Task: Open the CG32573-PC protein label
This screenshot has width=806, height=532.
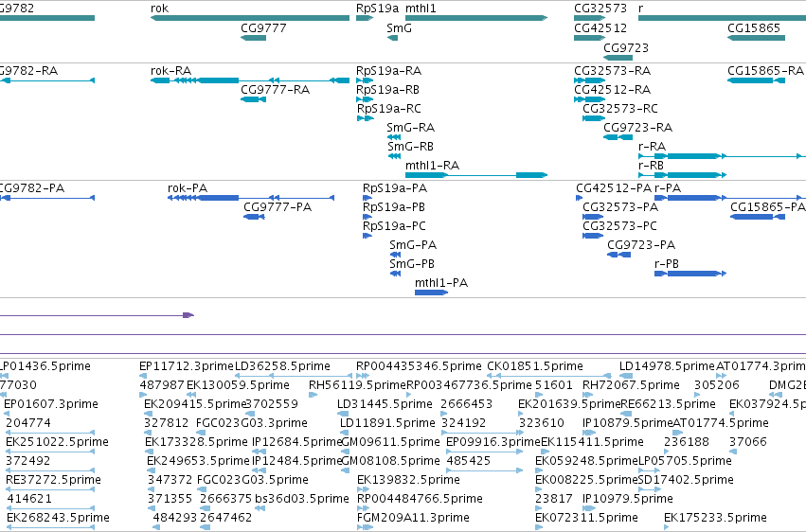Action: coord(619,226)
